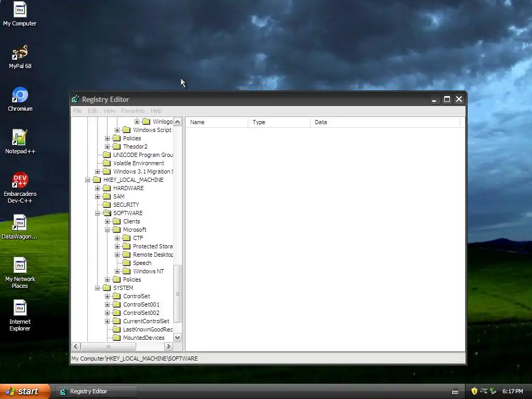The height and width of the screenshot is (399, 532).
Task: Click the tree scroll-right arrow
Action: (169, 347)
